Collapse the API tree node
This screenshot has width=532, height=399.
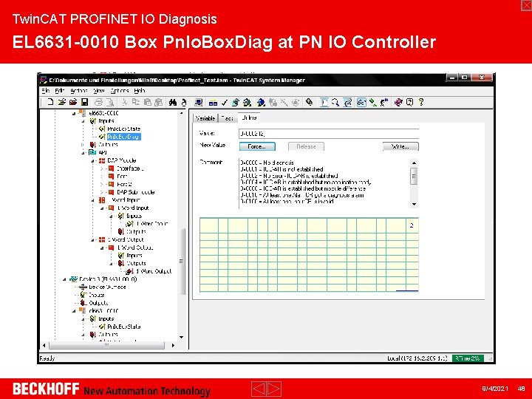tap(83, 153)
